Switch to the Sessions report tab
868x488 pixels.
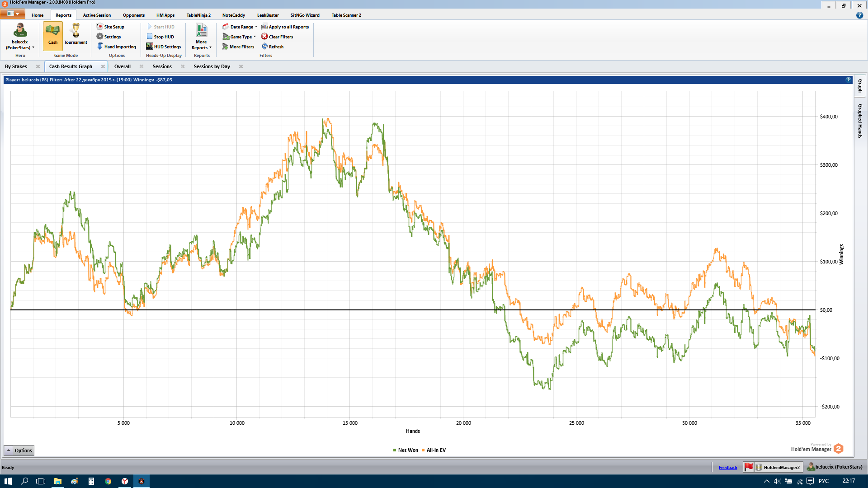point(162,66)
